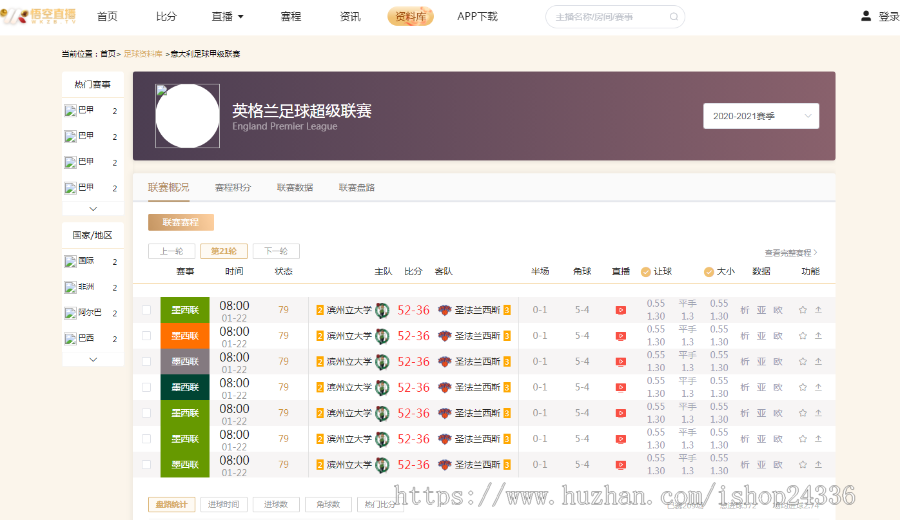Open live stream icon in orange-badge match row
This screenshot has height=520, width=900.
[x=620, y=336]
